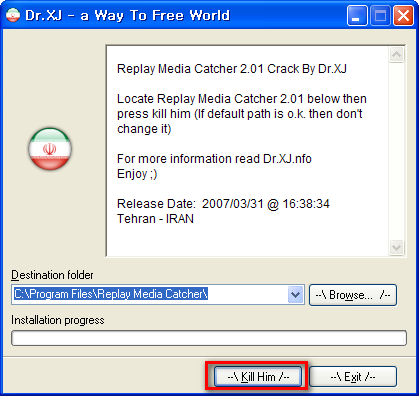Click the "Tehran - IRAN" text
419x396 pixels.
(x=155, y=219)
